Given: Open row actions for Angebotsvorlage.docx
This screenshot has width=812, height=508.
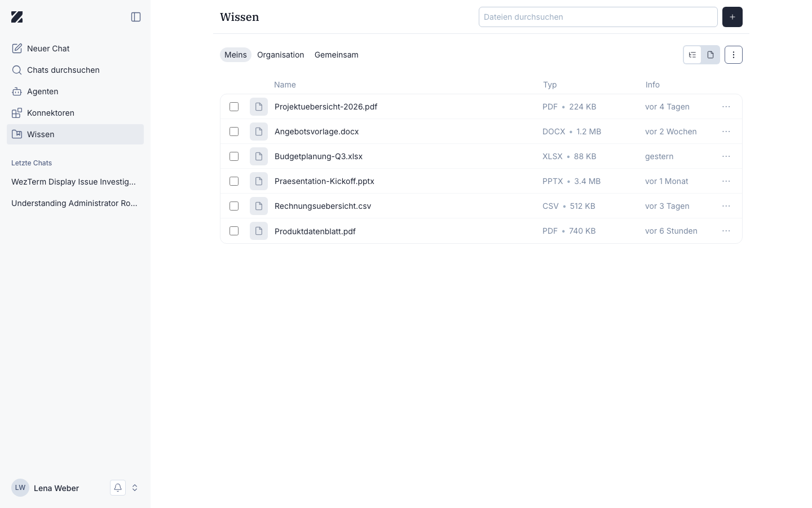Looking at the screenshot, I should (726, 132).
